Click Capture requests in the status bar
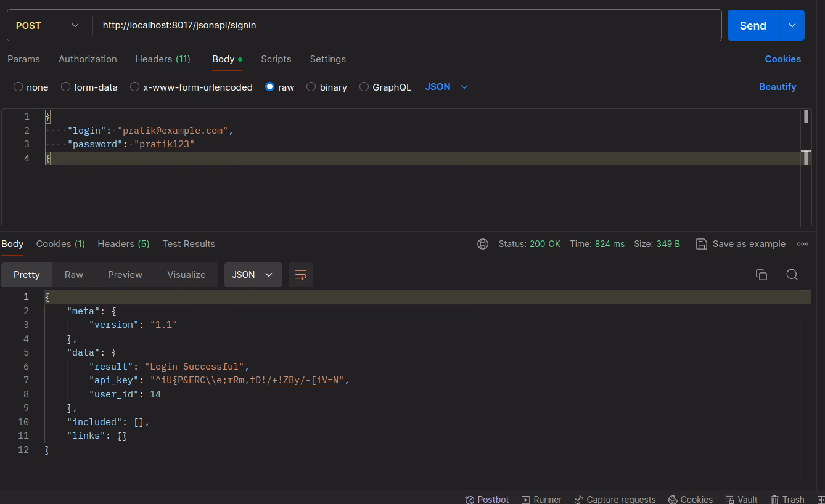The image size is (825, 504). (615, 499)
